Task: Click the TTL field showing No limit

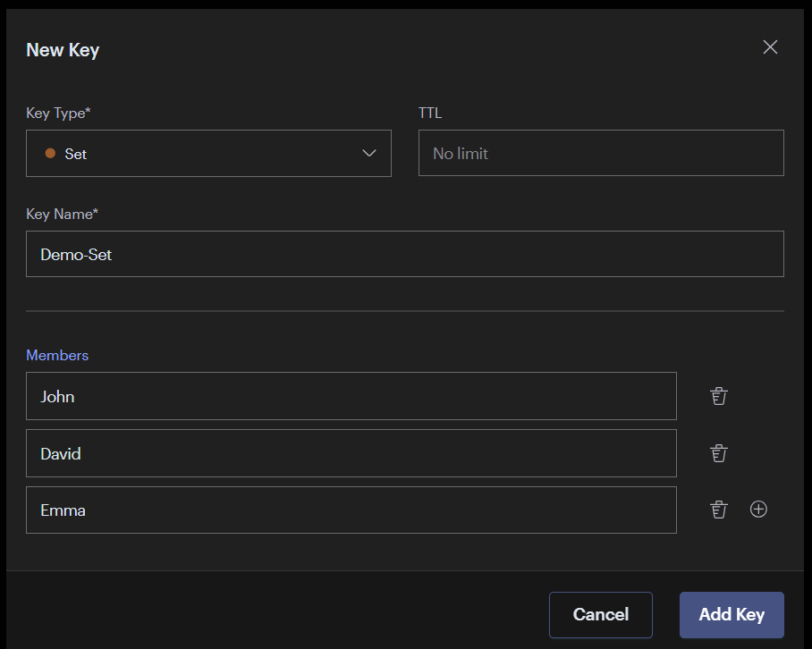Action: click(601, 153)
